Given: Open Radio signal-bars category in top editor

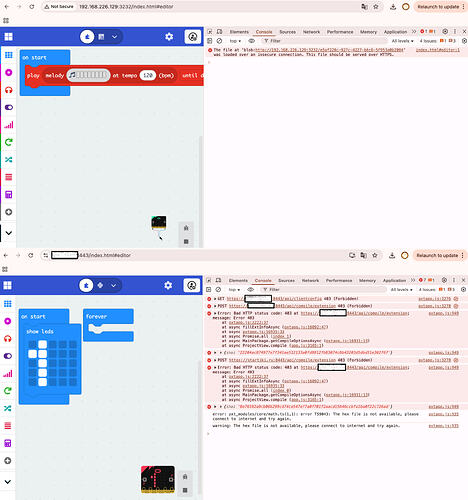Looking at the screenshot, I should [x=9, y=125].
